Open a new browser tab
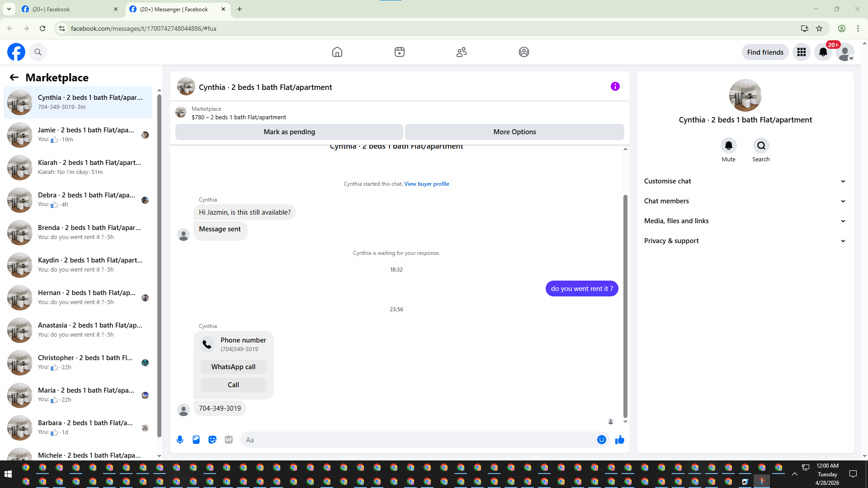The height and width of the screenshot is (488, 868). click(240, 9)
